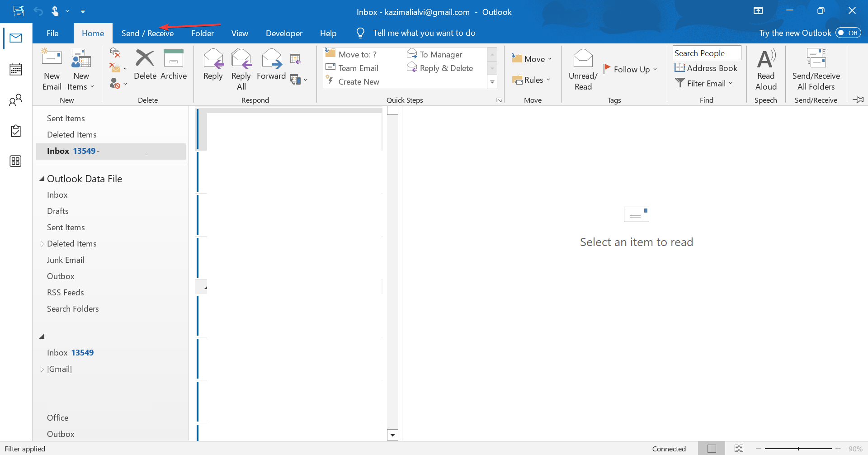Switch to the View tab
Viewport: 868px width, 455px height.
[x=240, y=33]
